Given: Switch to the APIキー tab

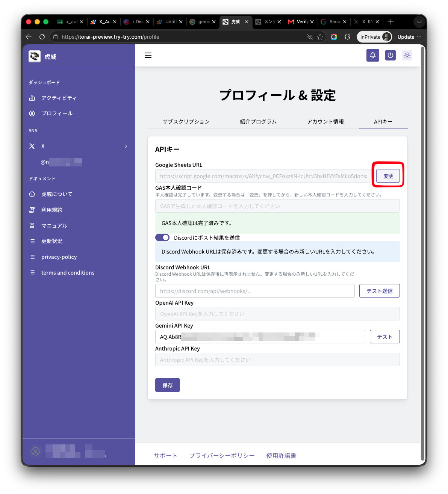Looking at the screenshot, I should pos(383,122).
